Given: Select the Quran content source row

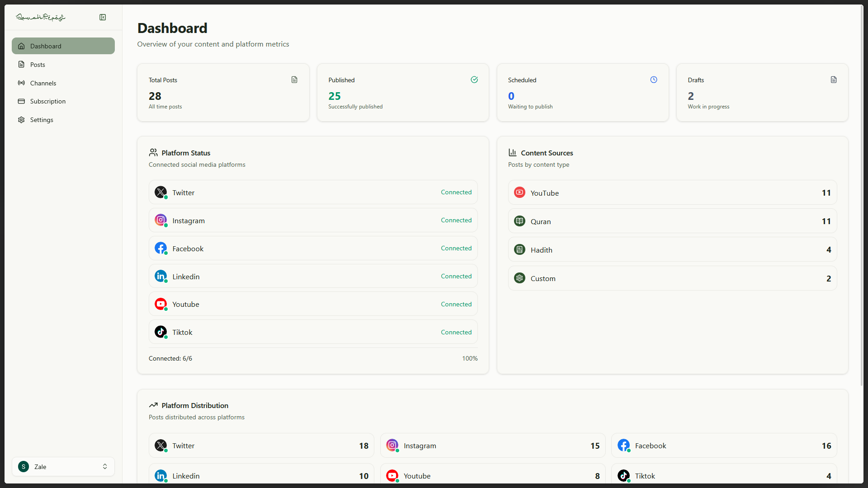Looking at the screenshot, I should [x=672, y=221].
